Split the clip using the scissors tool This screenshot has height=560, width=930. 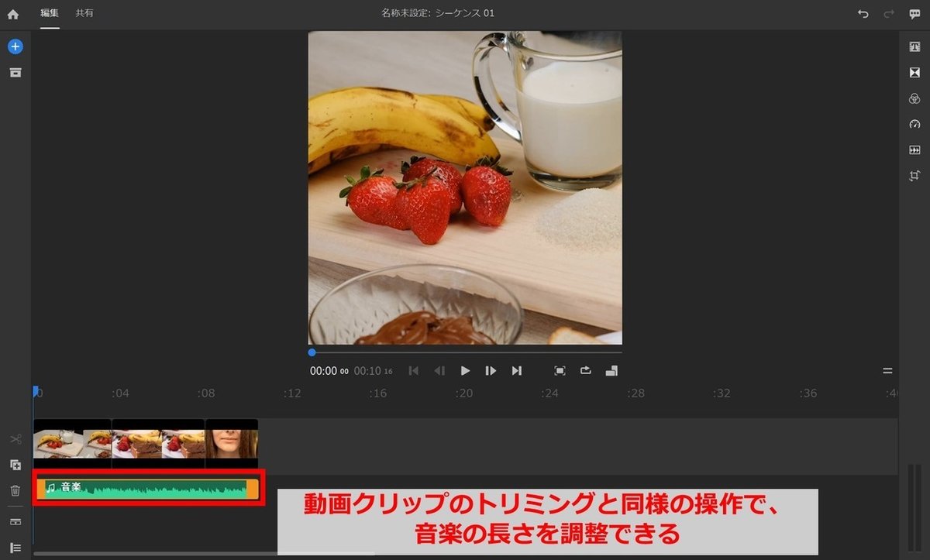14,438
